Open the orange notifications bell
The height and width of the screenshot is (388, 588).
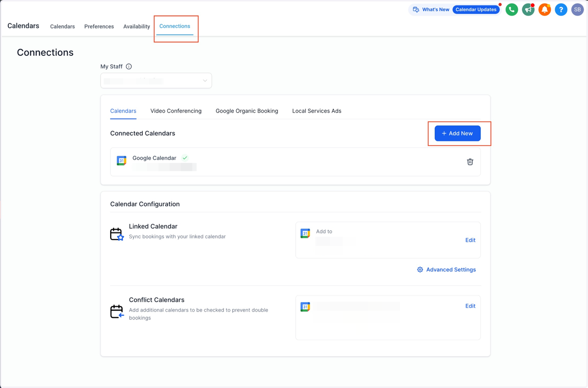coord(544,9)
